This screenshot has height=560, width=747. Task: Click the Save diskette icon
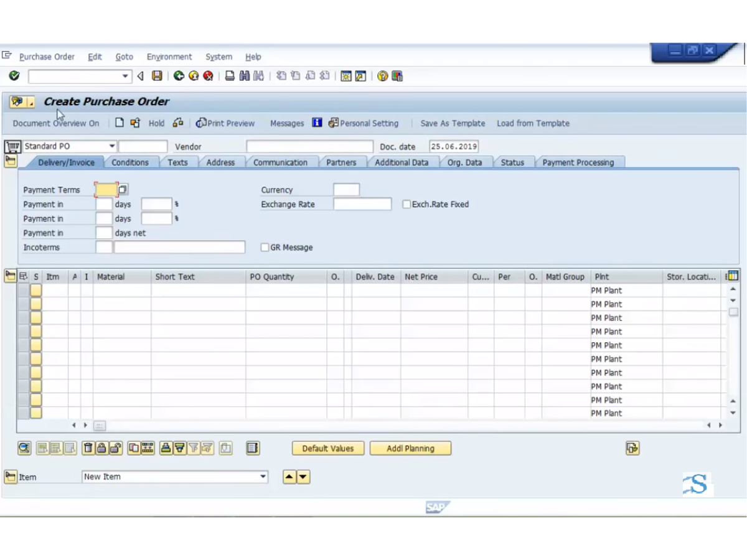coord(157,76)
